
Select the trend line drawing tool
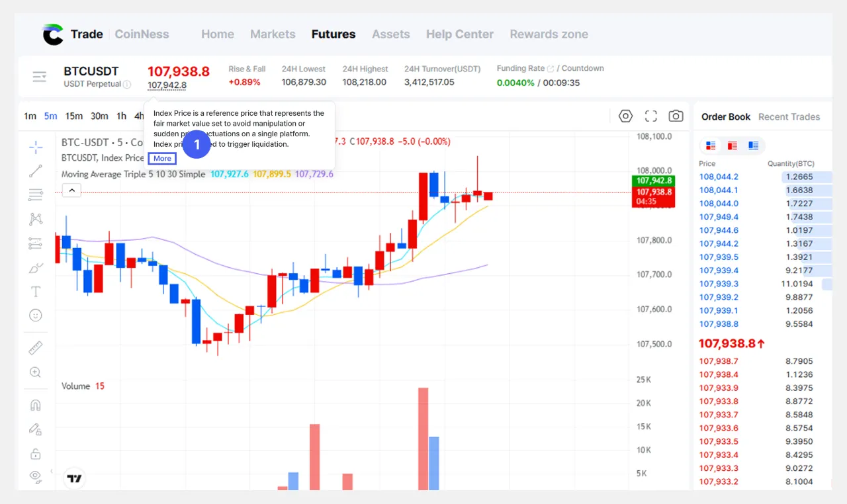click(36, 171)
